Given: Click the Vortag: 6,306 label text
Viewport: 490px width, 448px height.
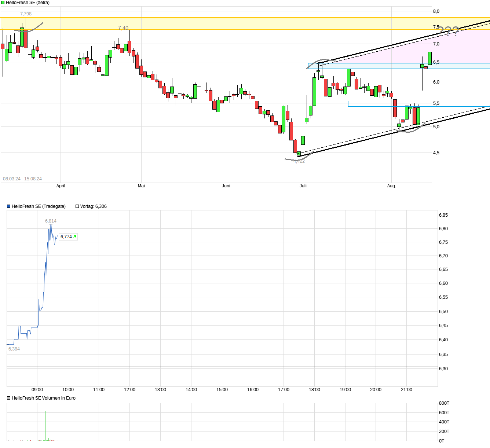Looking at the screenshot, I should [93, 206].
